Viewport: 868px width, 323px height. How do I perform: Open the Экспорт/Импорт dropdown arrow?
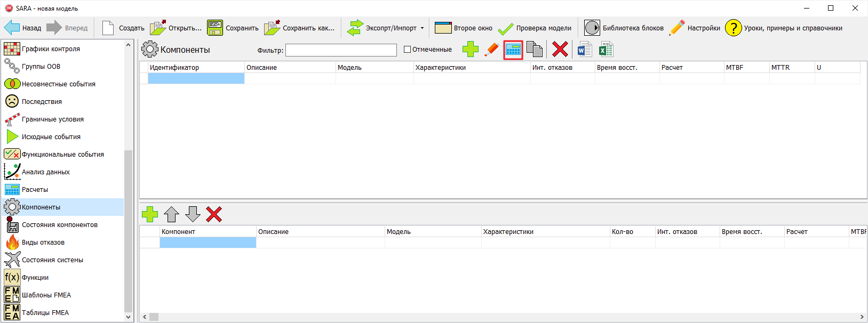tap(422, 28)
